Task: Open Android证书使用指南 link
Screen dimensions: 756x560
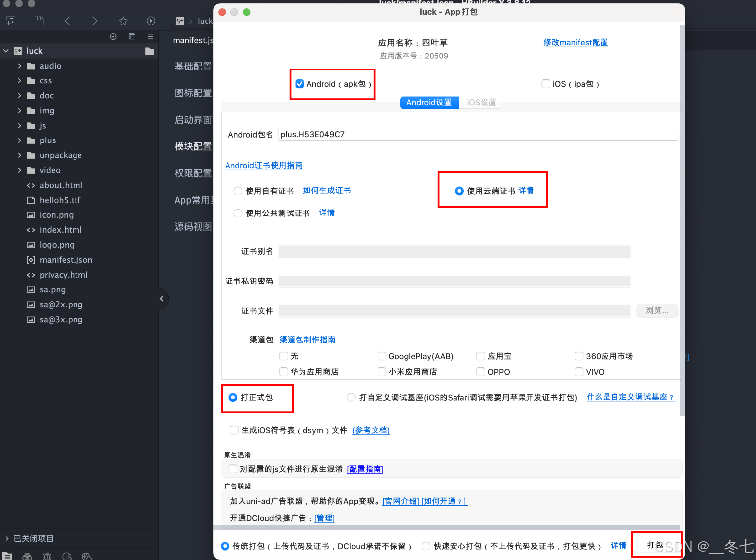Action: (x=264, y=165)
